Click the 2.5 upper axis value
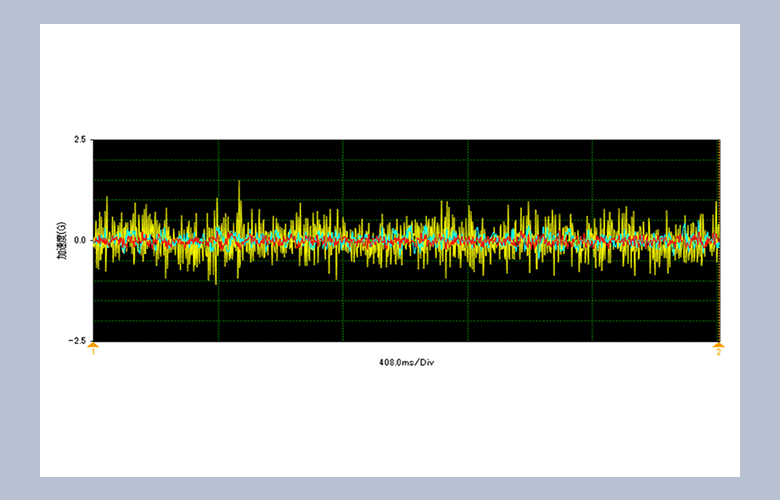The image size is (780, 500). point(80,140)
